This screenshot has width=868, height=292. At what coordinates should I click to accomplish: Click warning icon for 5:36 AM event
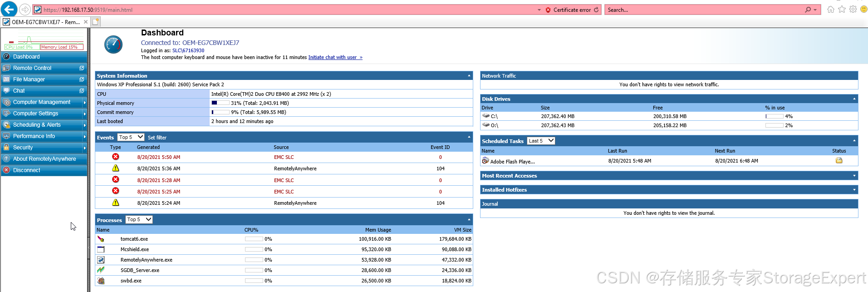click(116, 168)
